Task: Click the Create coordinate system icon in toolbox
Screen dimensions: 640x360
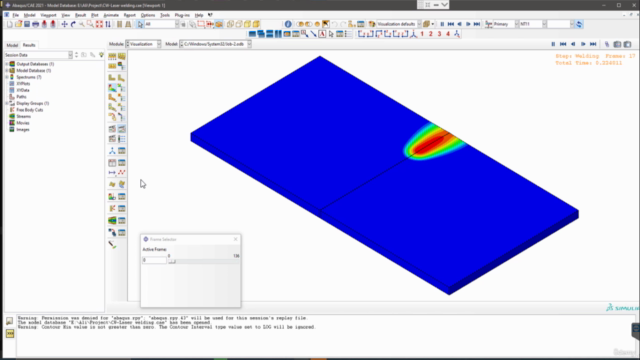Action: [112, 151]
